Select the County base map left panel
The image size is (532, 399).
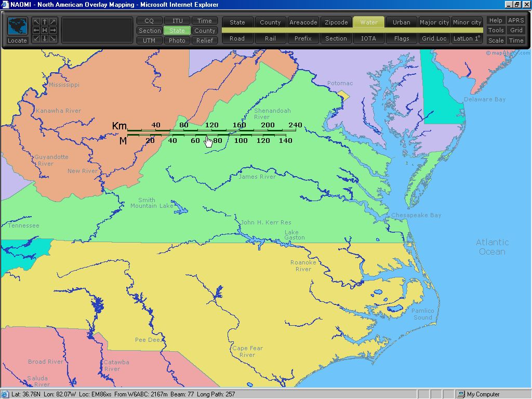(x=205, y=31)
